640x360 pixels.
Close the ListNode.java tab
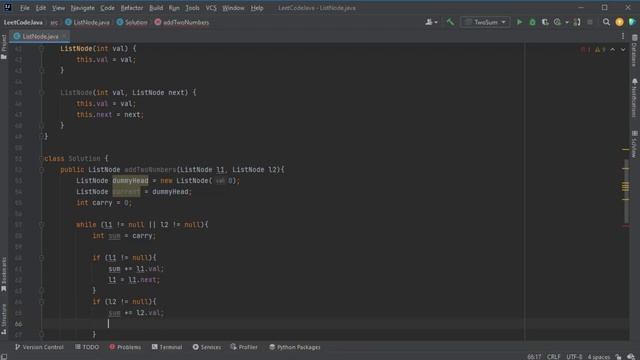[65, 36]
